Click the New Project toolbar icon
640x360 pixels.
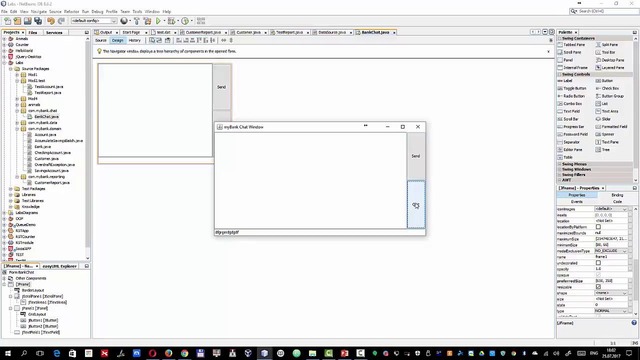click(x=17, y=21)
